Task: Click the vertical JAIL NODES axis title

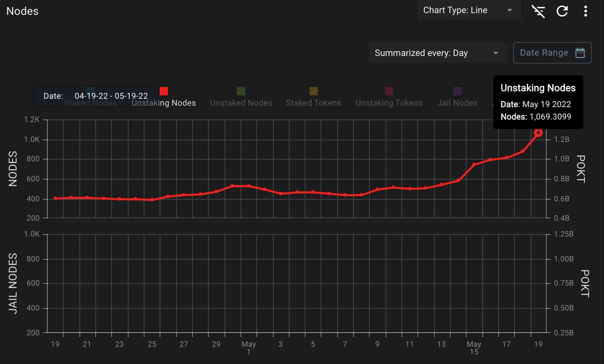Action: (14, 284)
